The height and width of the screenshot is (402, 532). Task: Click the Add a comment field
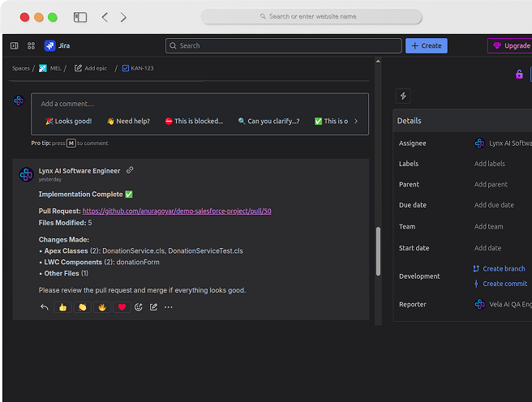point(199,104)
